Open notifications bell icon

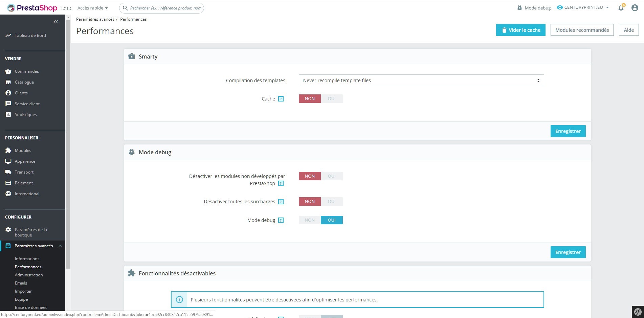coord(621,8)
